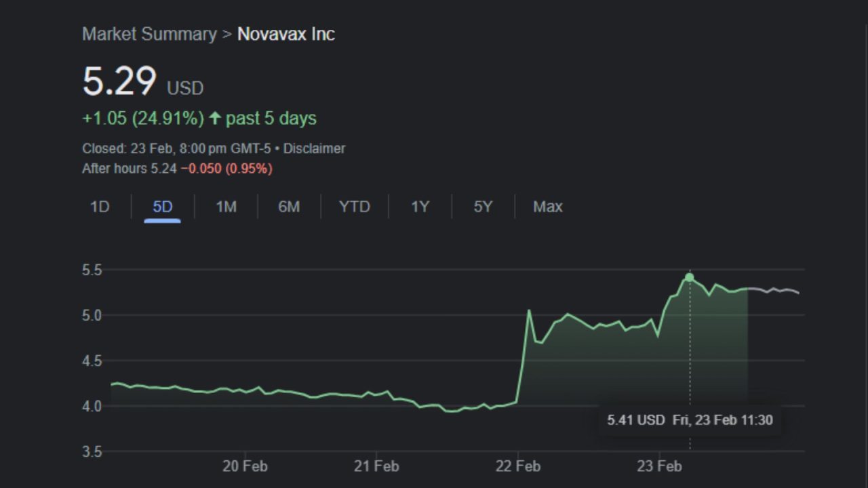Select the 1D time range tab
Viewport: 868px width, 488px height.
coord(100,207)
